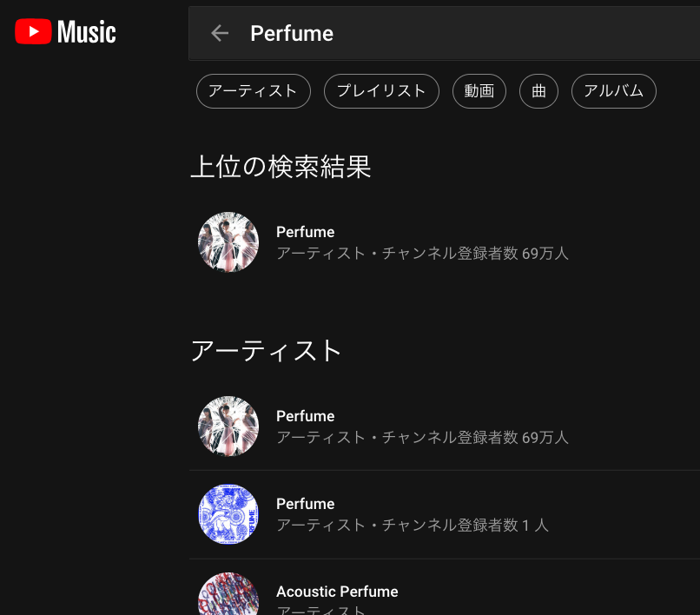The image size is (700, 615).
Task: Open top result Perfume artist name
Action: pyautogui.click(x=306, y=232)
